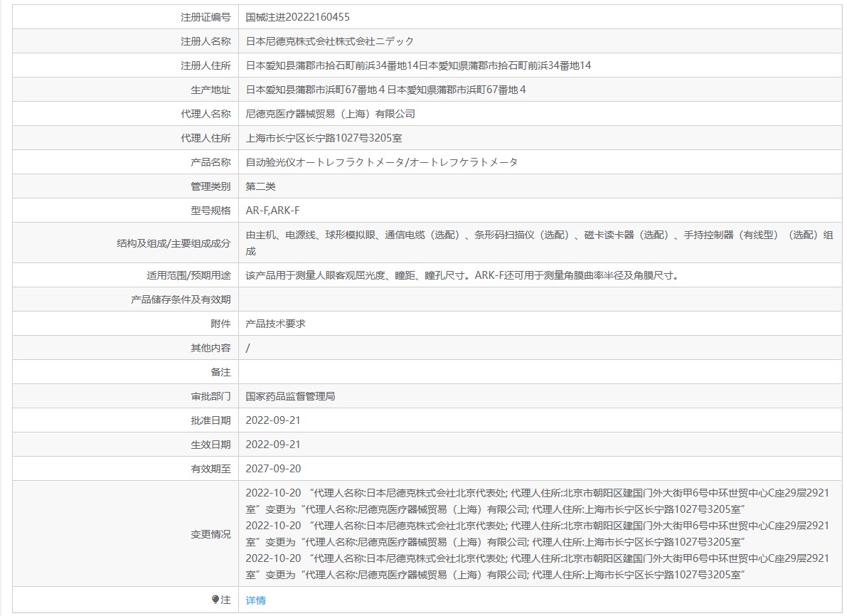Click expiry date 2027-09-20
The width and height of the screenshot is (847, 616).
coord(273,469)
